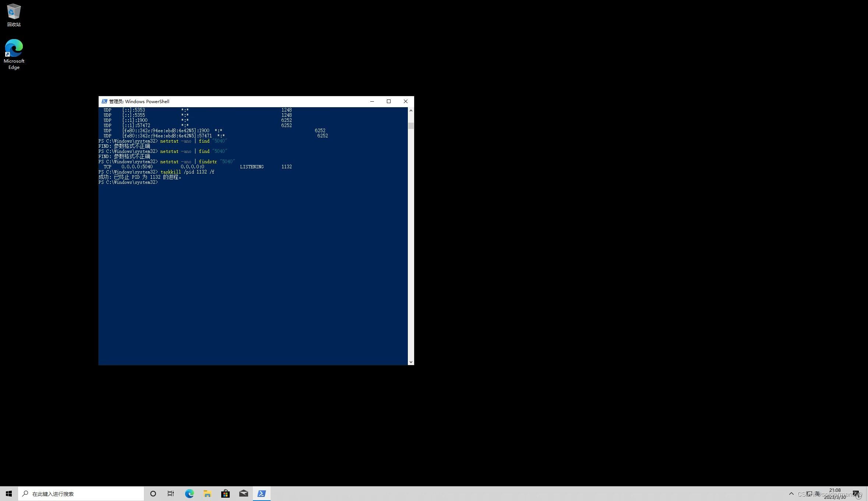
Task: Open the notification action center
Action: pos(856,494)
